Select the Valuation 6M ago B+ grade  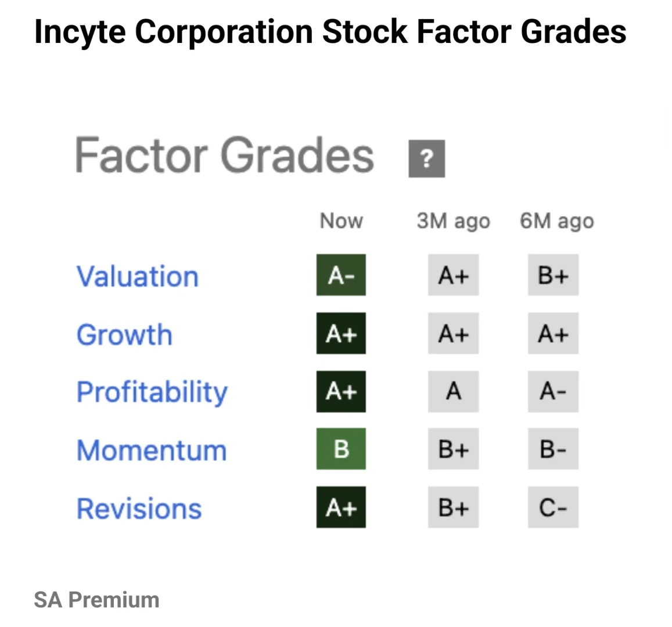click(x=553, y=275)
